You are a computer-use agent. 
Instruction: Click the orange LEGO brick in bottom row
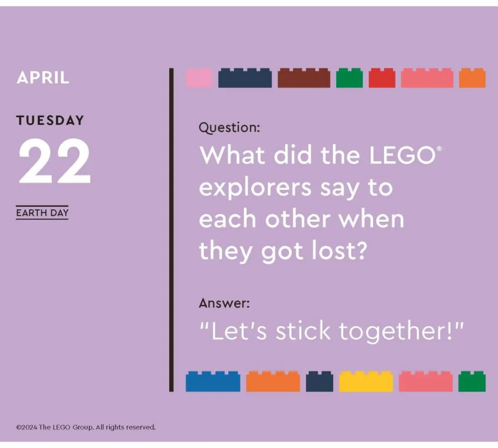click(x=273, y=381)
